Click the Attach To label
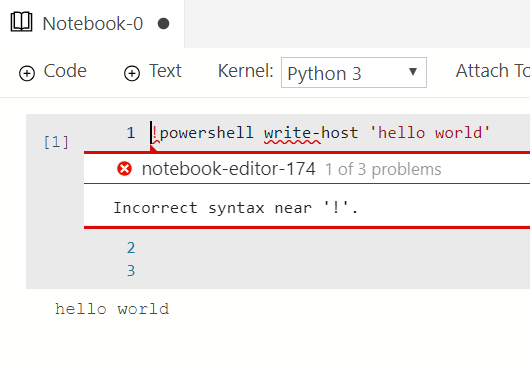The image size is (530, 377). tap(492, 71)
